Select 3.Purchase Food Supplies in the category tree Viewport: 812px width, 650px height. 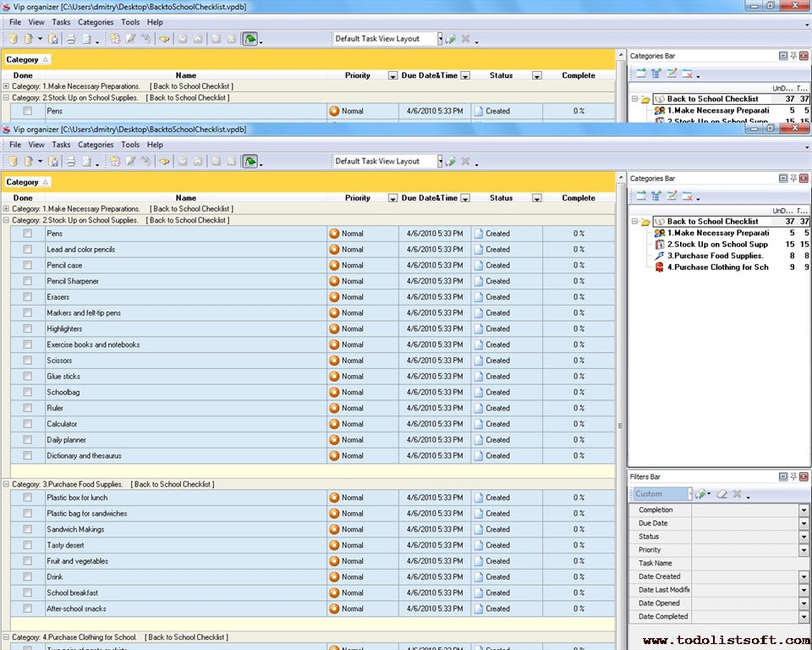pyautogui.click(x=715, y=256)
